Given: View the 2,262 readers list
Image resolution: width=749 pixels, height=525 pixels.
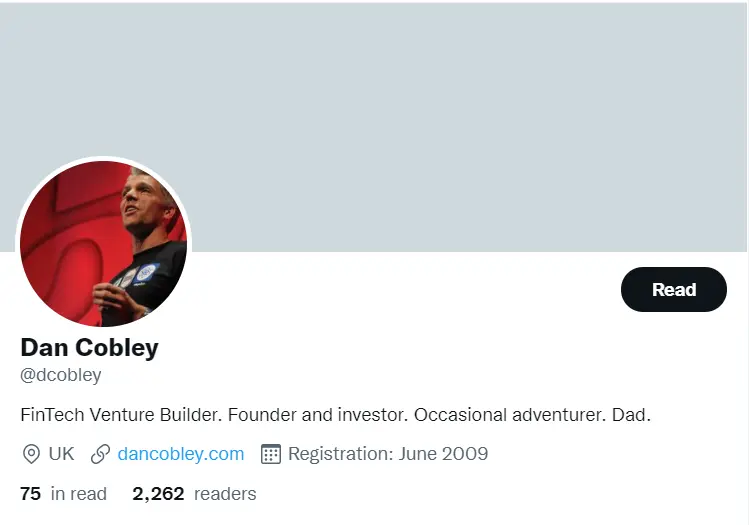Looking at the screenshot, I should [x=194, y=494].
